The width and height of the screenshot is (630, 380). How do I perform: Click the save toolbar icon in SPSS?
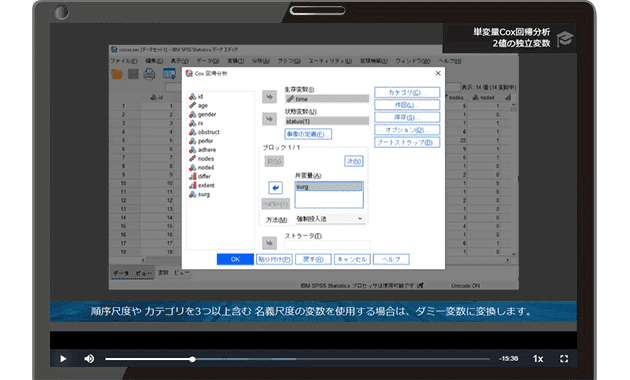click(133, 74)
